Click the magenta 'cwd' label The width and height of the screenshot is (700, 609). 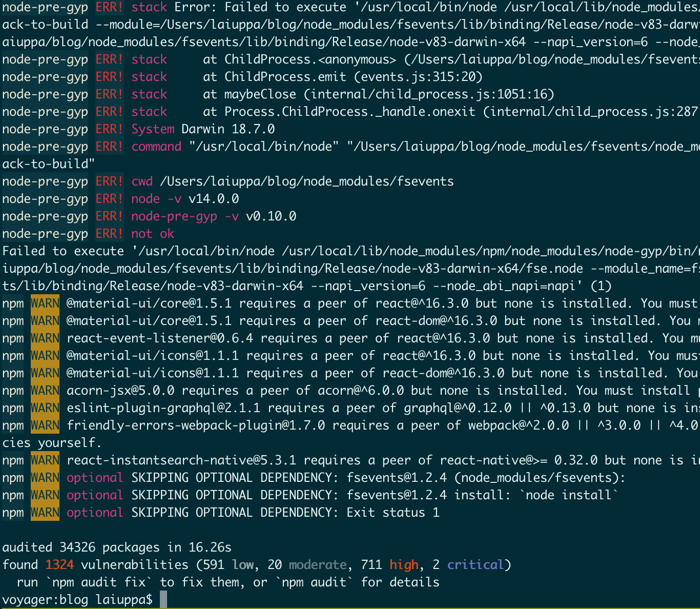click(142, 181)
